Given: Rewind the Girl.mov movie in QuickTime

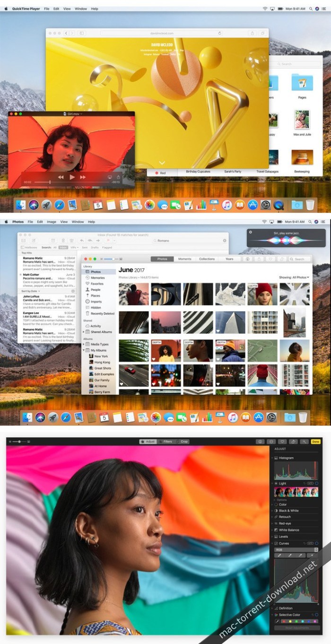Looking at the screenshot, I should pyautogui.click(x=61, y=177).
